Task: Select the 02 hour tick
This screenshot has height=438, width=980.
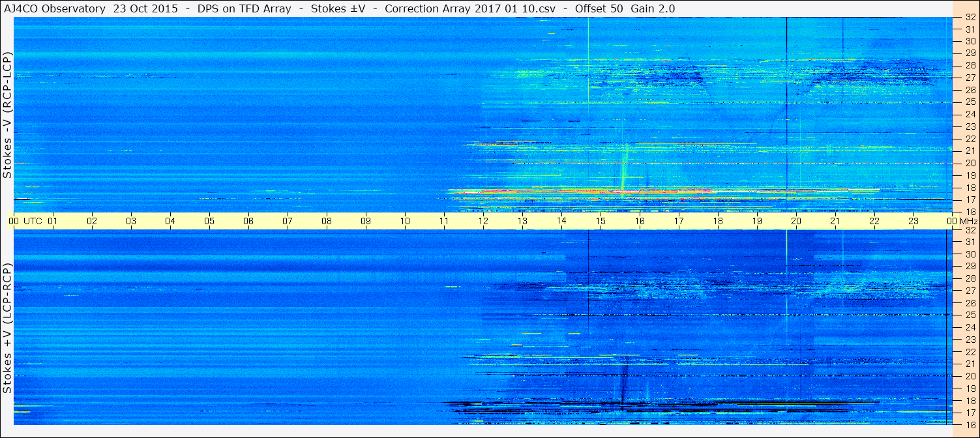Action: tap(92, 221)
